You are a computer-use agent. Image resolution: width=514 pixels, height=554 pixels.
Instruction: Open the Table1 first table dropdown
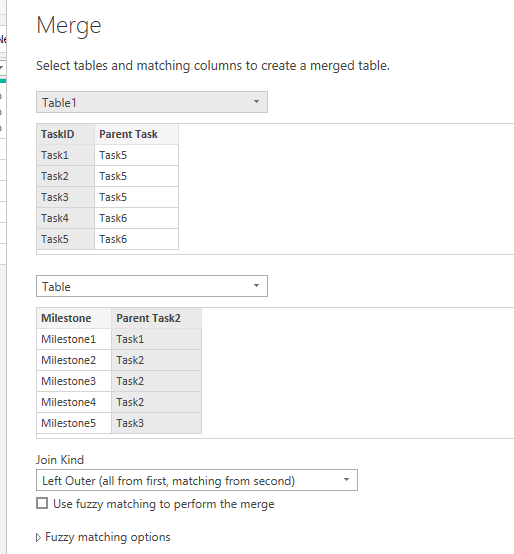tap(152, 102)
